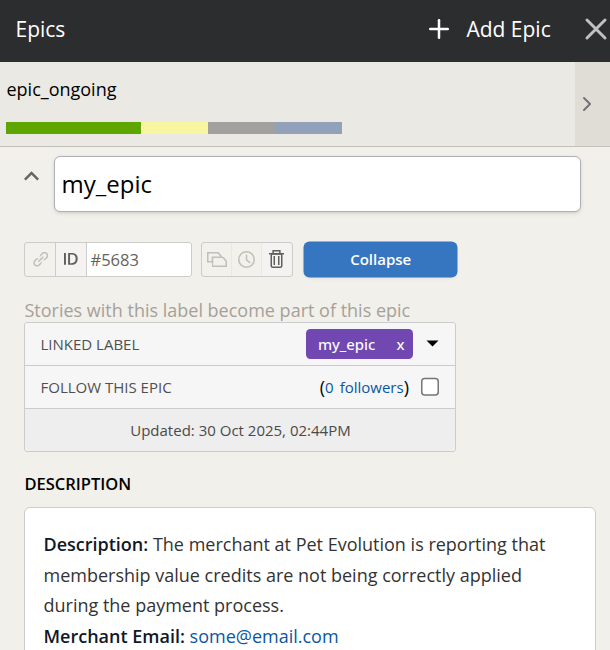The image size is (610, 650).
Task: Open the 0 followers link
Action: (x=364, y=388)
